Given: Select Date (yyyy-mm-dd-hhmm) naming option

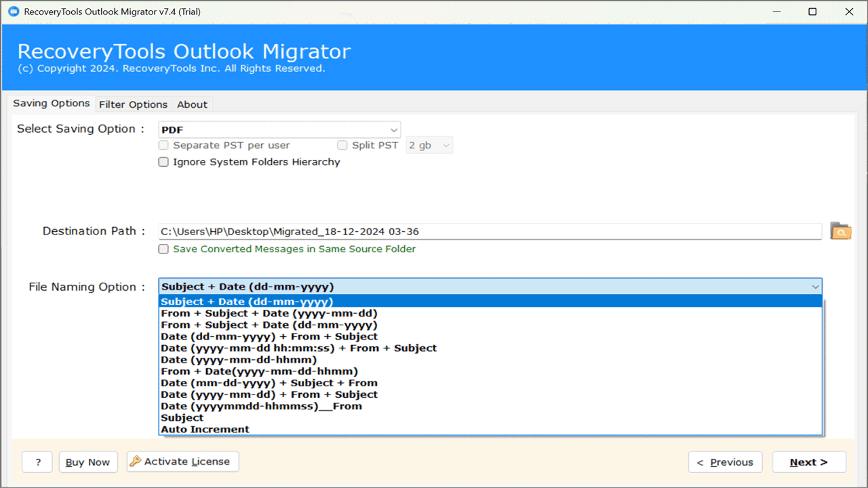Looking at the screenshot, I should click(x=490, y=359).
